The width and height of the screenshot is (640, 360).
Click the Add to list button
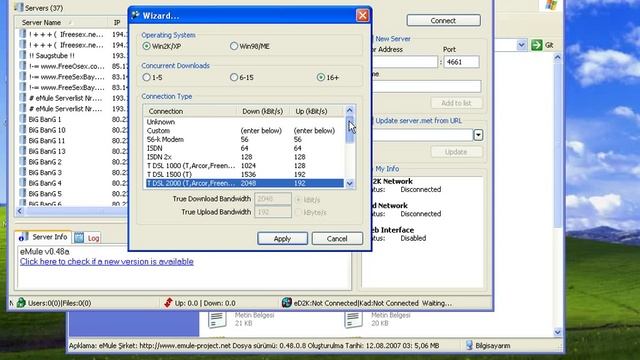coord(456,103)
